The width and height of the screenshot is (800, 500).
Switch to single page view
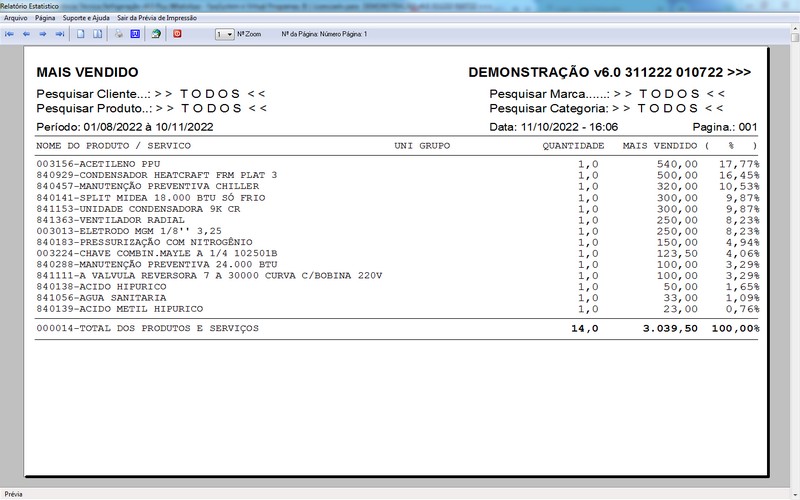(81, 34)
